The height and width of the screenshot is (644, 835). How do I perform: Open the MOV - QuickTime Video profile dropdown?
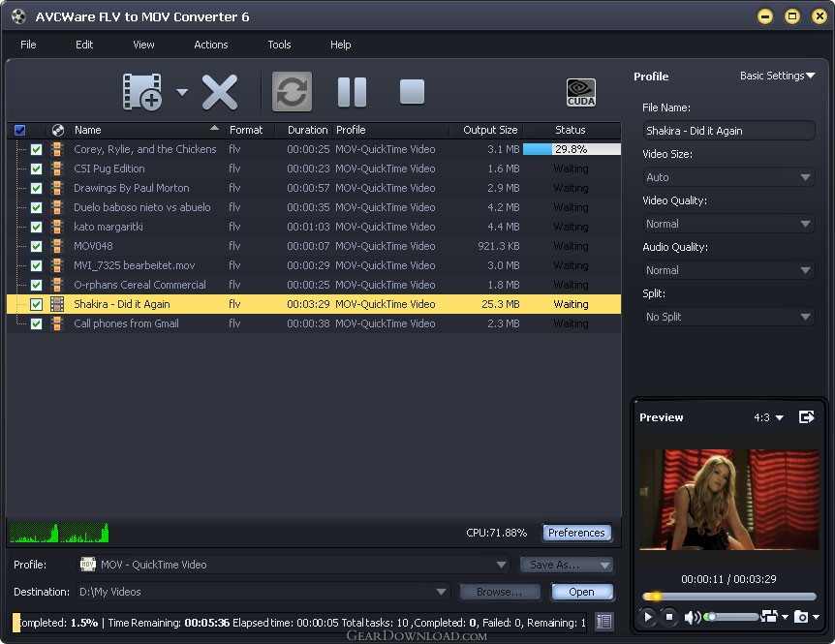tap(294, 565)
